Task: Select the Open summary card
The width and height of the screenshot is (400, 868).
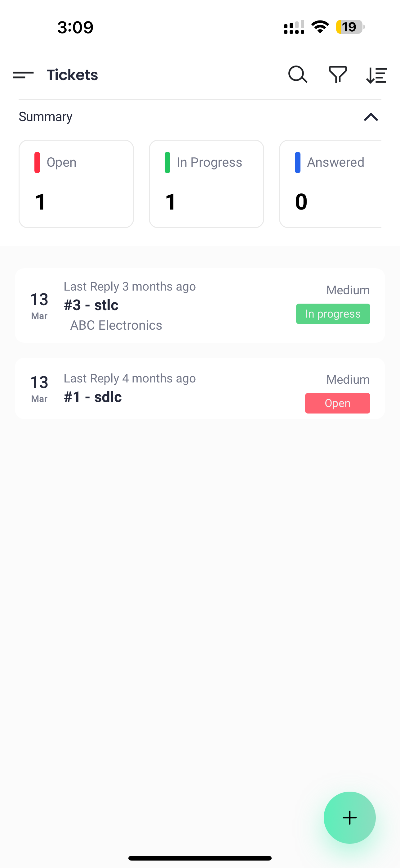Action: tap(76, 184)
